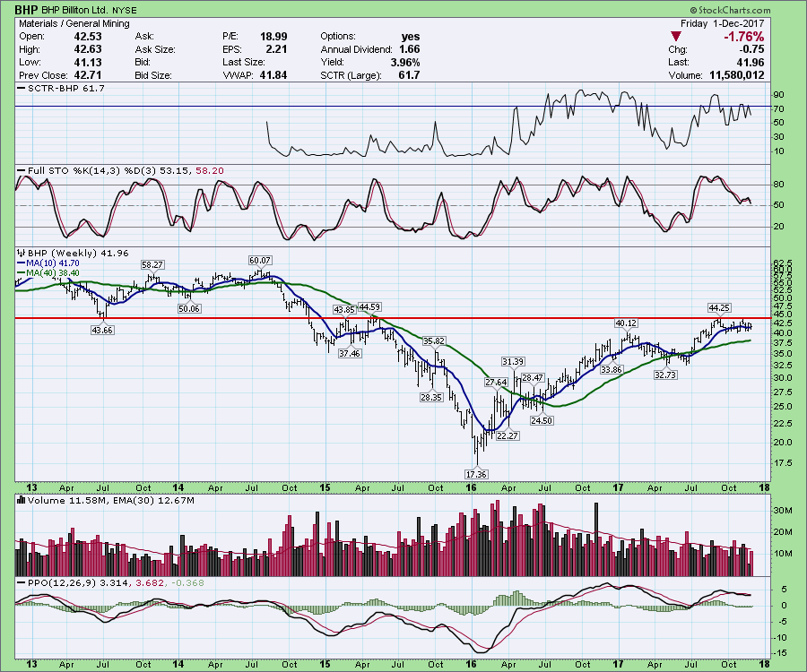This screenshot has height=672, width=807.
Task: Click the BHP ticker symbol in header
Action: coord(26,9)
